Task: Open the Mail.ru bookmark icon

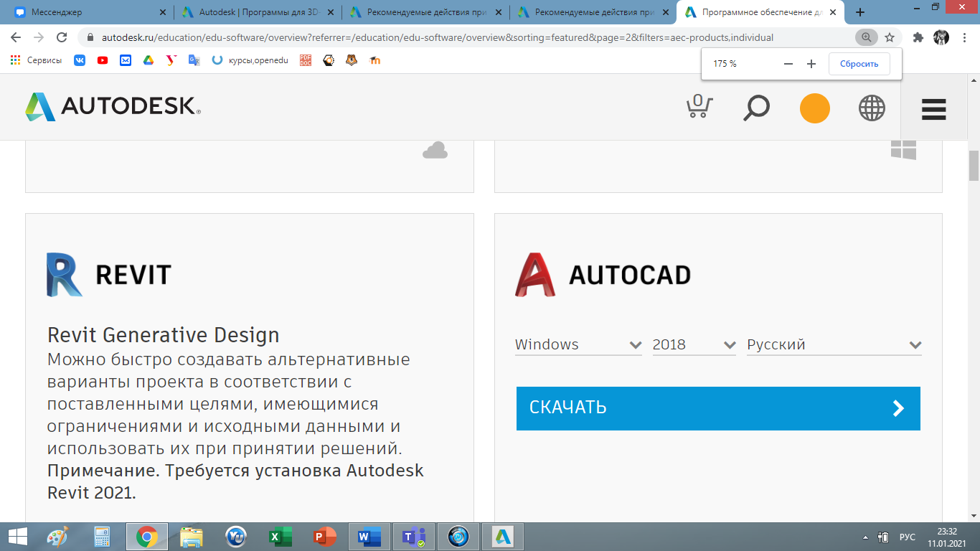Action: pyautogui.click(x=126, y=61)
